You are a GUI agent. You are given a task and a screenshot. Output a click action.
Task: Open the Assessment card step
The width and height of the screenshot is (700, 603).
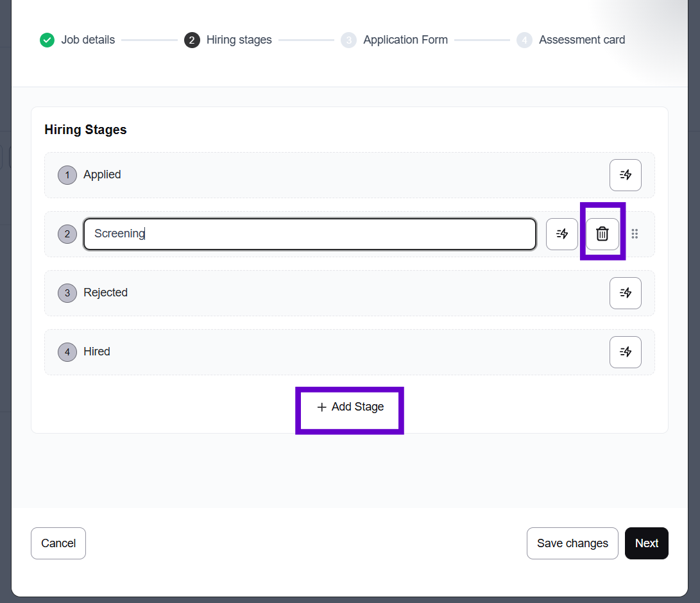(581, 40)
